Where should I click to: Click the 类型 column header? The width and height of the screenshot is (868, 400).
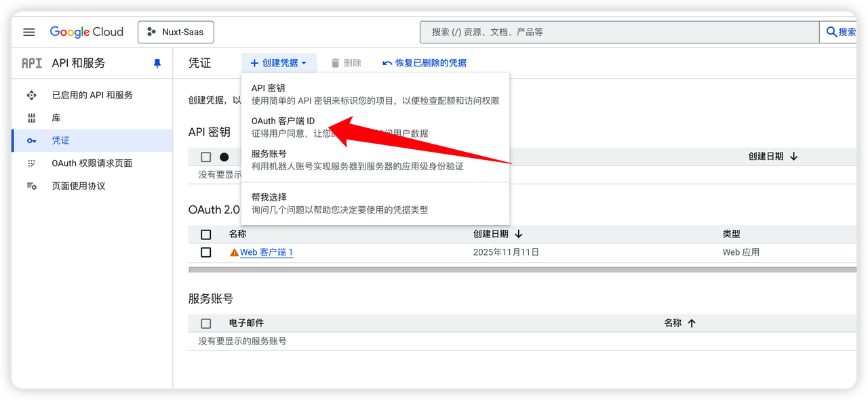(732, 234)
